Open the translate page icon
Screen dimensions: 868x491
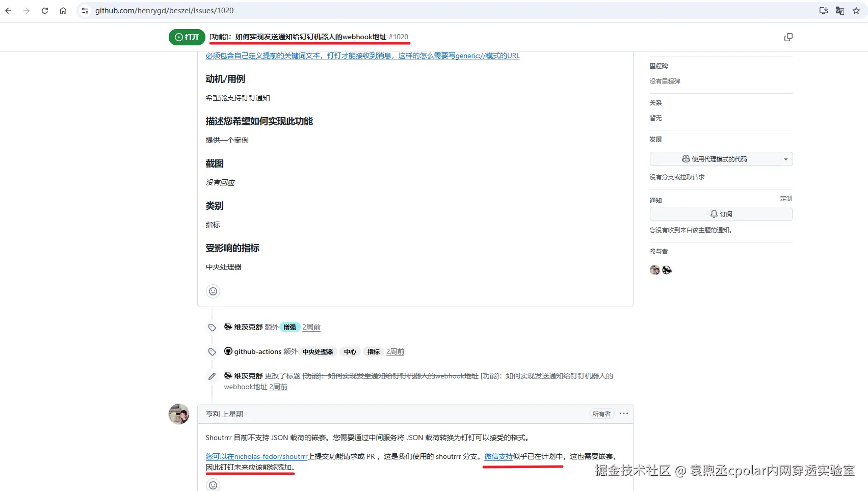tap(840, 11)
